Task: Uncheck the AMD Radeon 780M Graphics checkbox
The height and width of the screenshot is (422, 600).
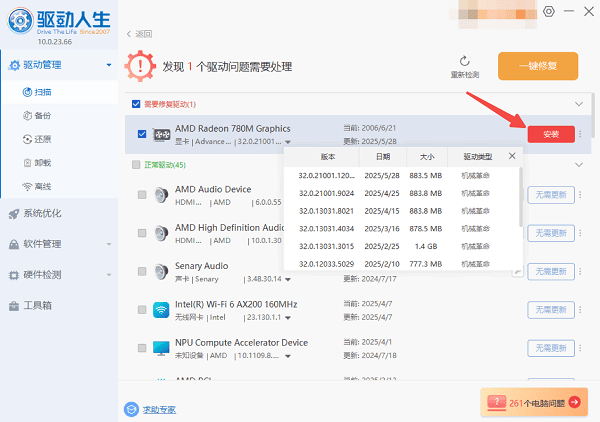Action: coord(141,134)
